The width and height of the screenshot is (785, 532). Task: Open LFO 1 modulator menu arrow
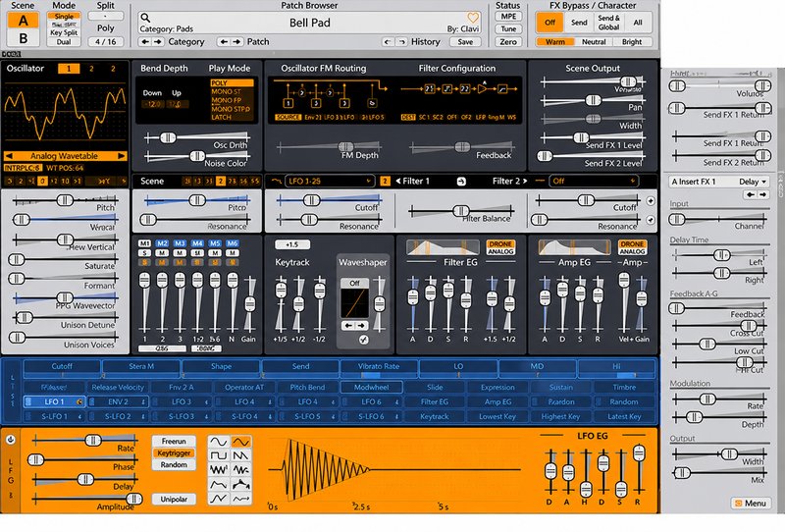click(79, 401)
